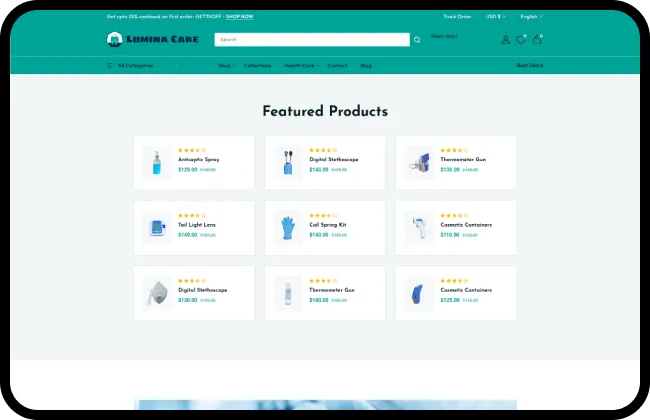Focus the search input field
The width and height of the screenshot is (650, 420).
[x=312, y=40]
